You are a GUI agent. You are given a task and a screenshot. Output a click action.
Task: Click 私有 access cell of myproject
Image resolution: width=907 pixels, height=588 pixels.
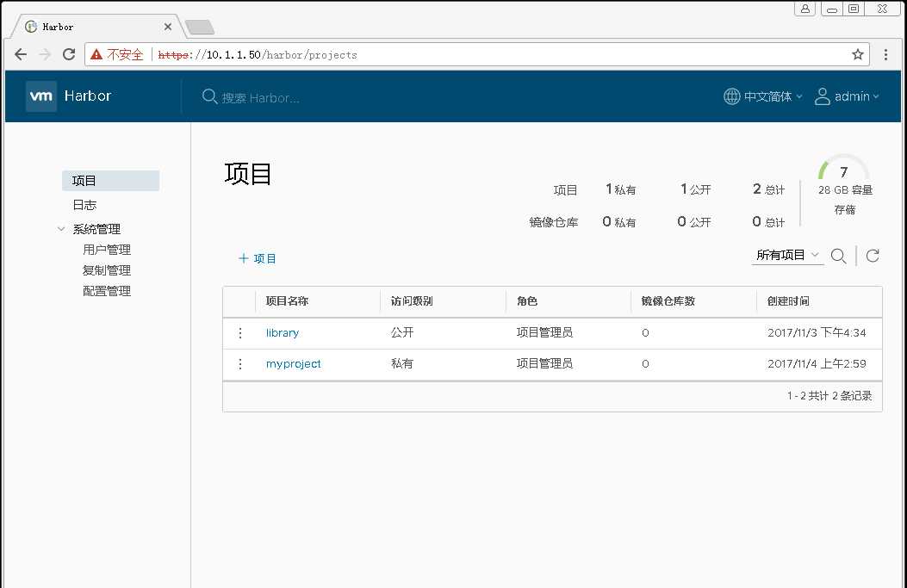coord(402,363)
